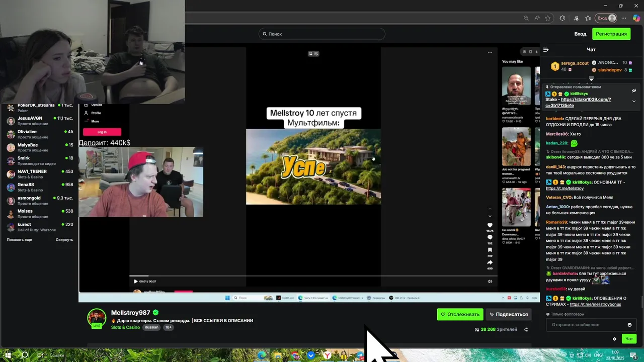Click Свернуть to collapse sidebar list
The height and width of the screenshot is (362, 644).
pyautogui.click(x=64, y=240)
